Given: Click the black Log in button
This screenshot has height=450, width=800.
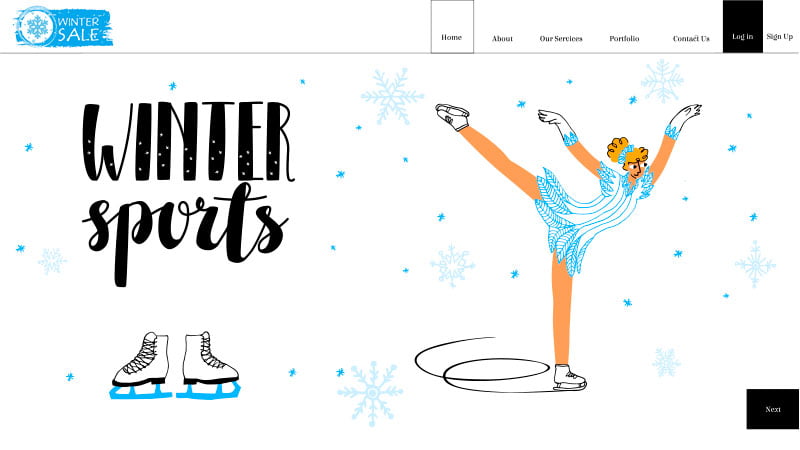Looking at the screenshot, I should click(742, 27).
